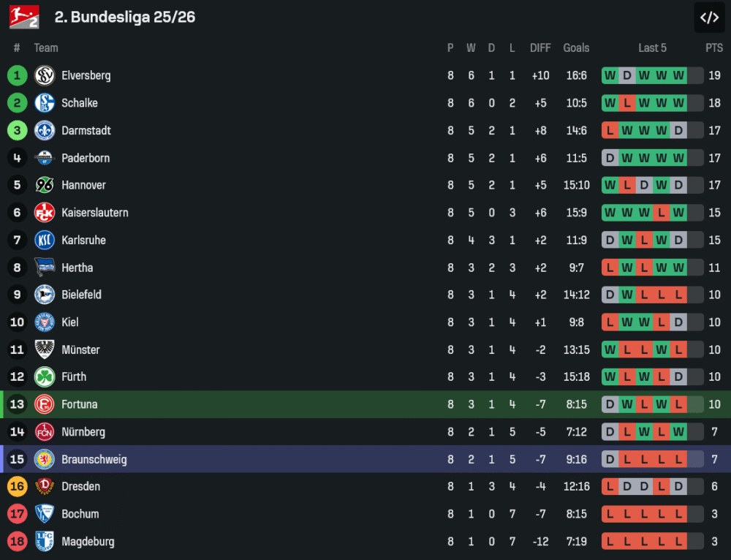Click the Darmstadt club crest
Screen dimensions: 731x560
[45, 130]
